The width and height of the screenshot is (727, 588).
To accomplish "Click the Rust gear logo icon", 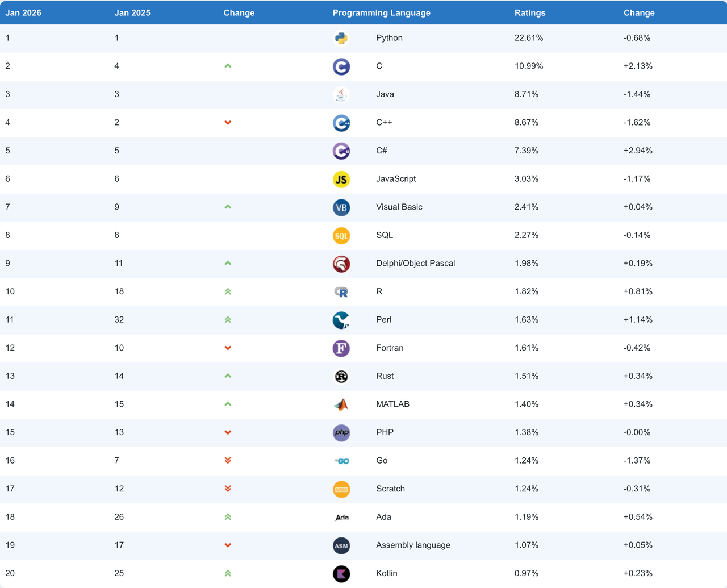I will [x=341, y=376].
